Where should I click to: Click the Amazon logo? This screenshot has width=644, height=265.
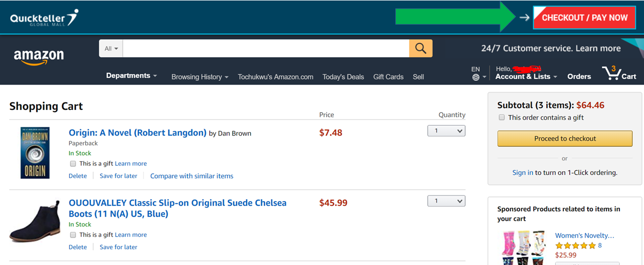[39, 56]
